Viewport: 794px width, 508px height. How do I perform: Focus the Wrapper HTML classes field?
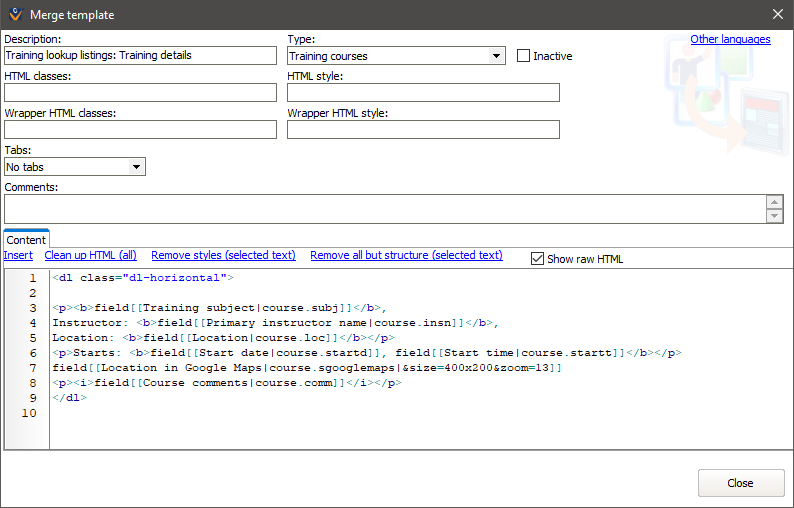140,130
